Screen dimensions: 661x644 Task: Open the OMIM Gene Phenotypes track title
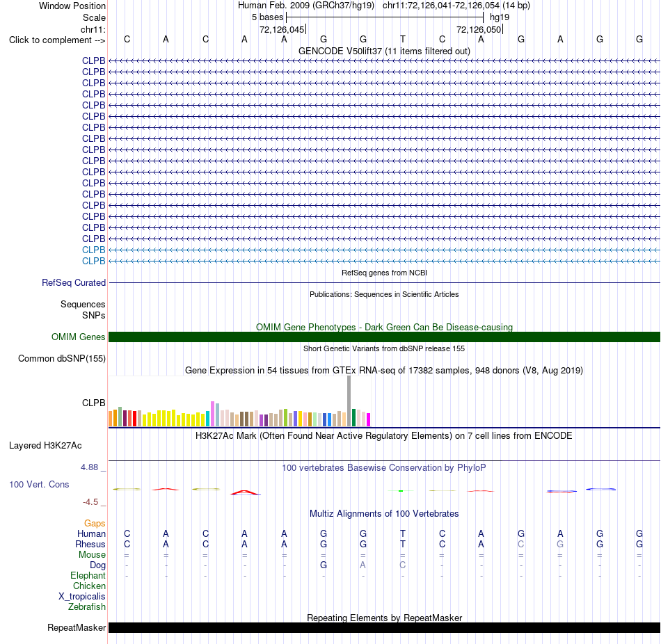384,327
